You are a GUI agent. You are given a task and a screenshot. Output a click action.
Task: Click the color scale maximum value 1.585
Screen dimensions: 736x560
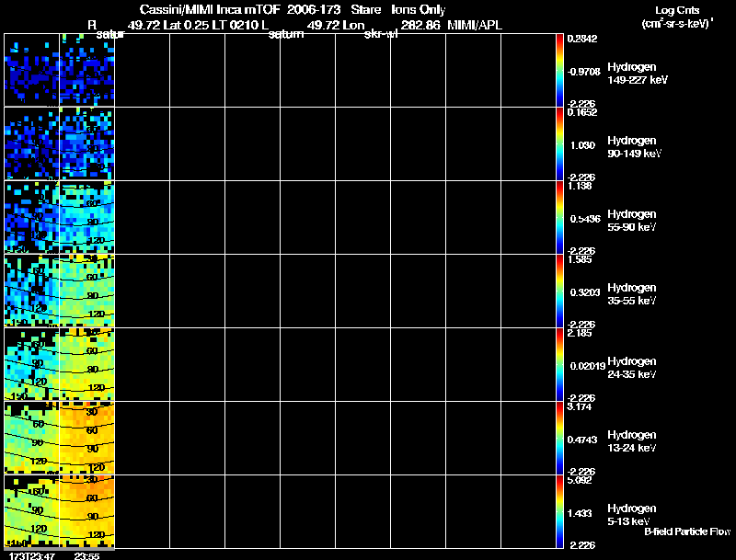pos(580,260)
